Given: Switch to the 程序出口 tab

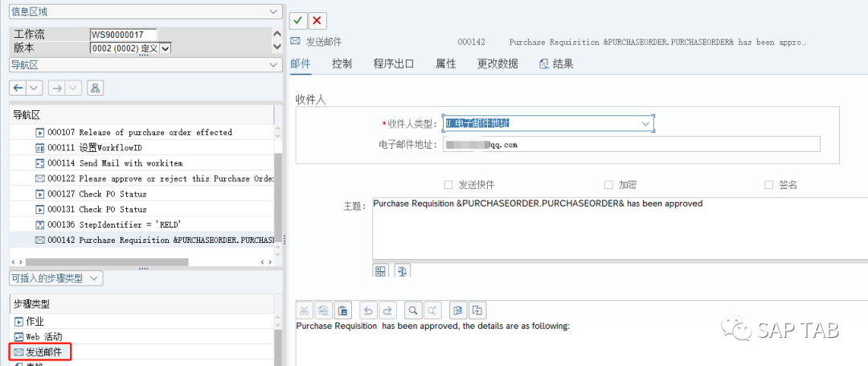Looking at the screenshot, I should [x=394, y=64].
